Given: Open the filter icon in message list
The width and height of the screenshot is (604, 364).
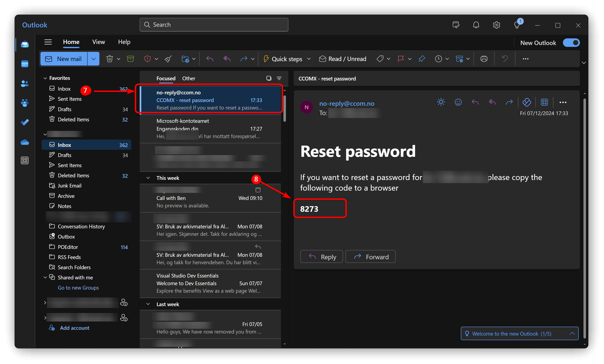Looking at the screenshot, I should pyautogui.click(x=279, y=78).
